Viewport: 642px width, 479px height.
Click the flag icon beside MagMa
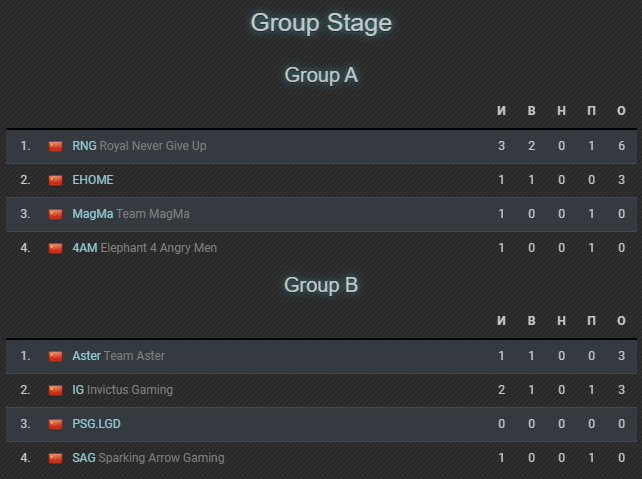[56, 214]
